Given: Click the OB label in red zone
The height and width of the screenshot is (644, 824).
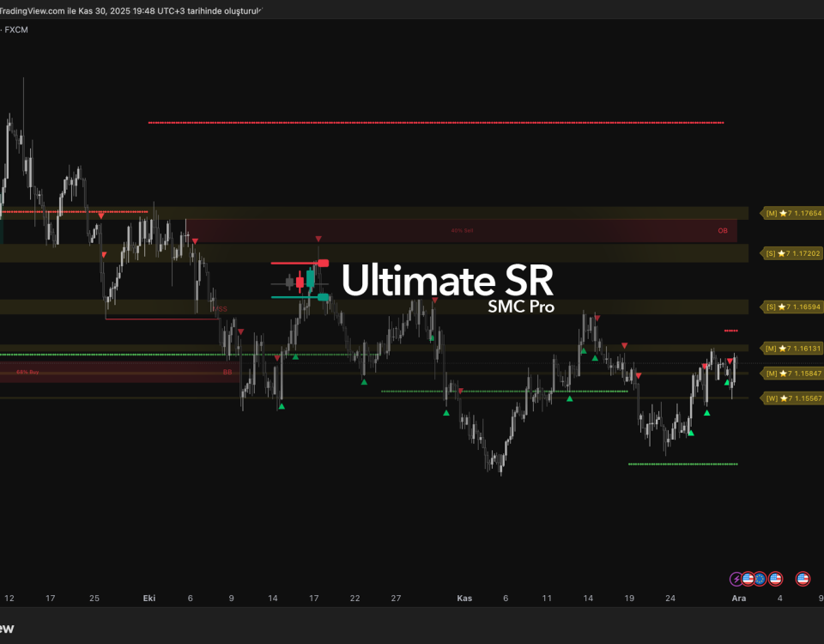Looking at the screenshot, I should [x=723, y=231].
